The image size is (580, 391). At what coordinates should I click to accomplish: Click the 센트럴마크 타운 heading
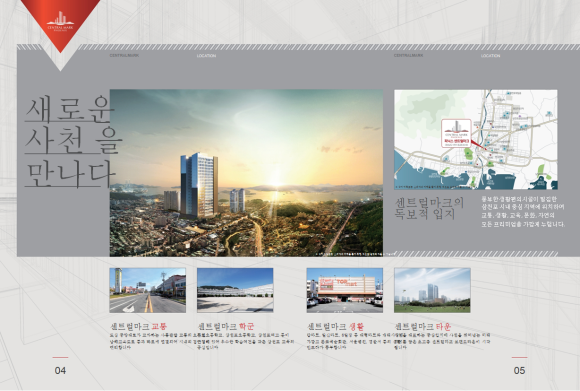pos(423,326)
